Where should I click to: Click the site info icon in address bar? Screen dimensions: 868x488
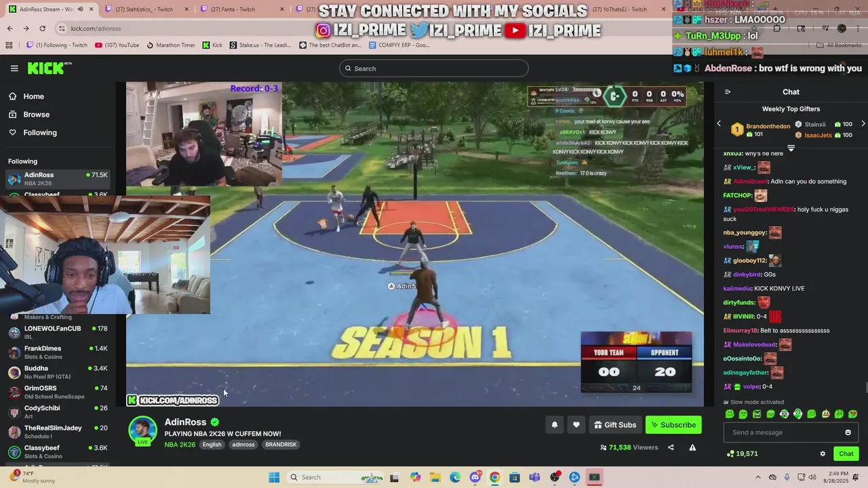[62, 28]
